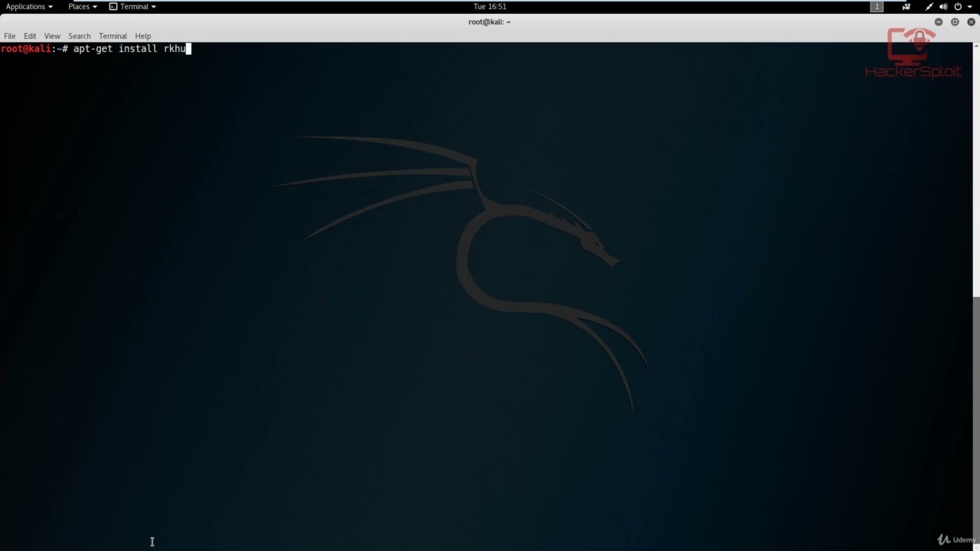Click the root@kali: ~ window title
This screenshot has height=551, width=980.
coord(490,21)
